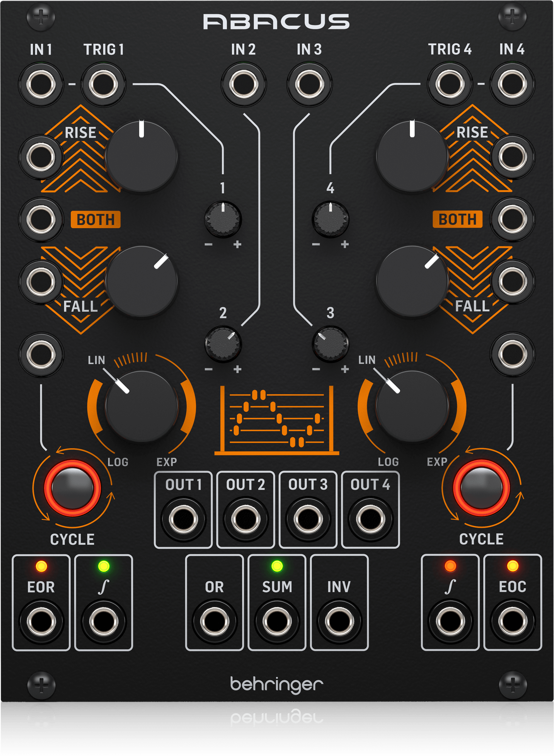This screenshot has width=554, height=756.
Task: Toggle the left CYCLE button
Action: [x=72, y=488]
